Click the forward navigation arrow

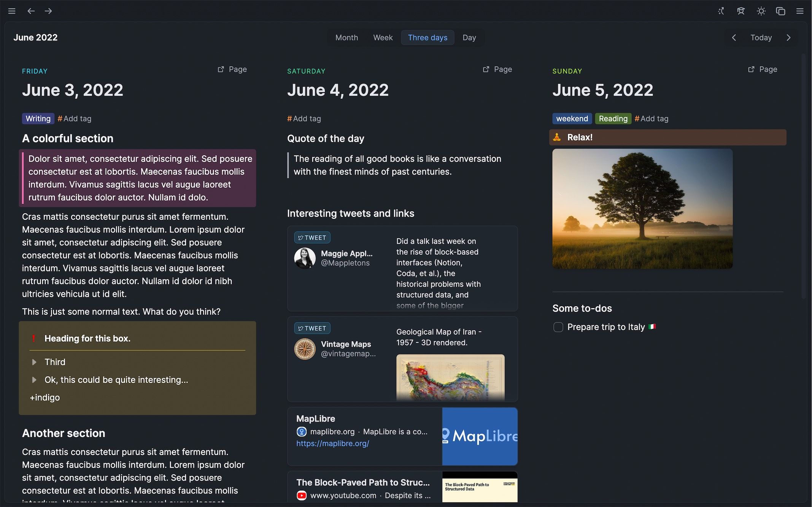tap(48, 11)
